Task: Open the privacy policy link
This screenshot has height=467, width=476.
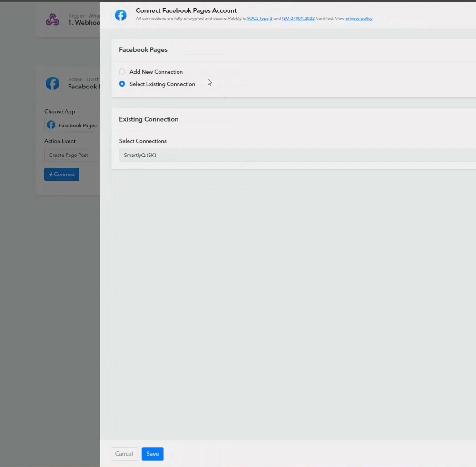Action: [359, 19]
